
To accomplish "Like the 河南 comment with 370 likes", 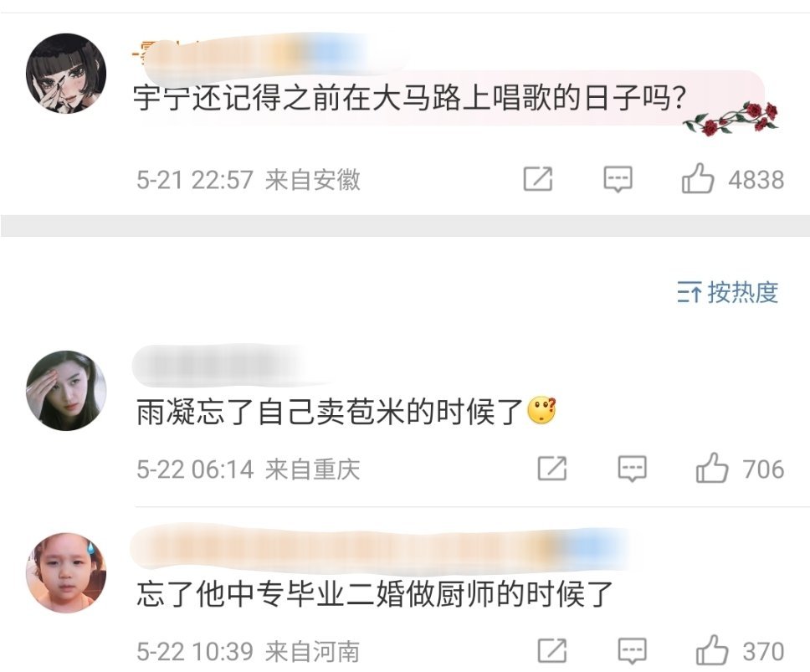I will click(712, 649).
